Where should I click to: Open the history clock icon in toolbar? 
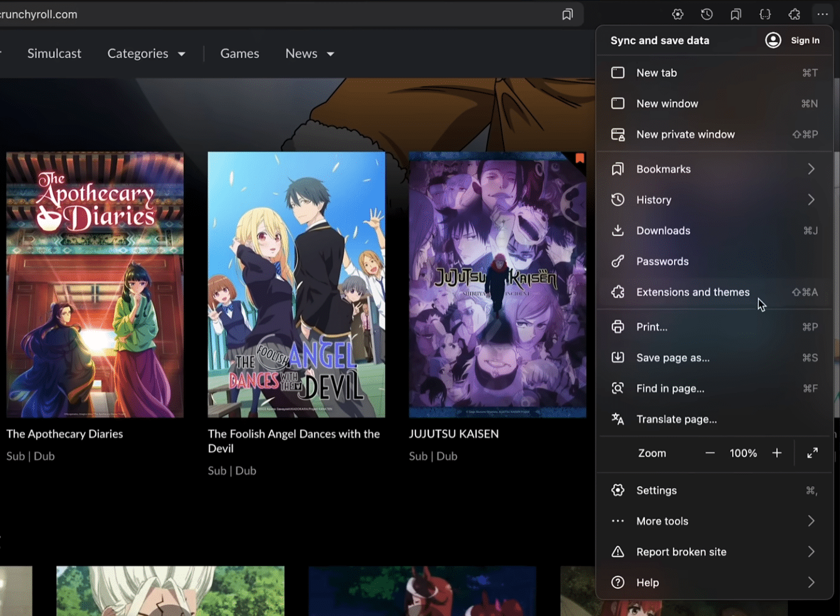[706, 14]
